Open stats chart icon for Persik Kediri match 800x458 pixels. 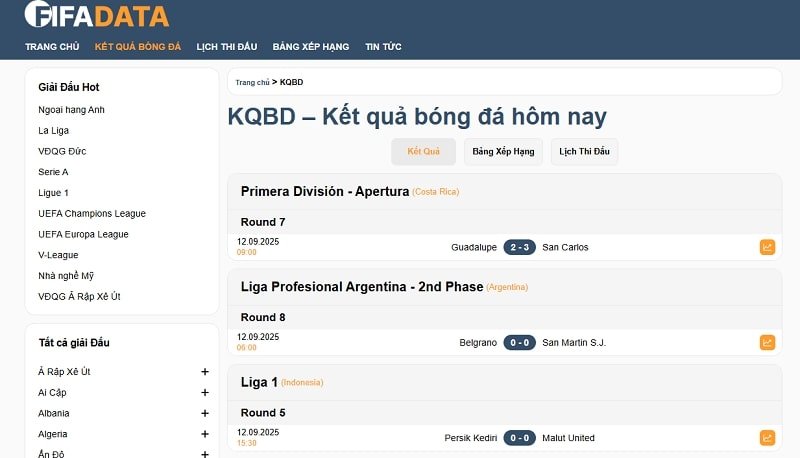point(767,438)
